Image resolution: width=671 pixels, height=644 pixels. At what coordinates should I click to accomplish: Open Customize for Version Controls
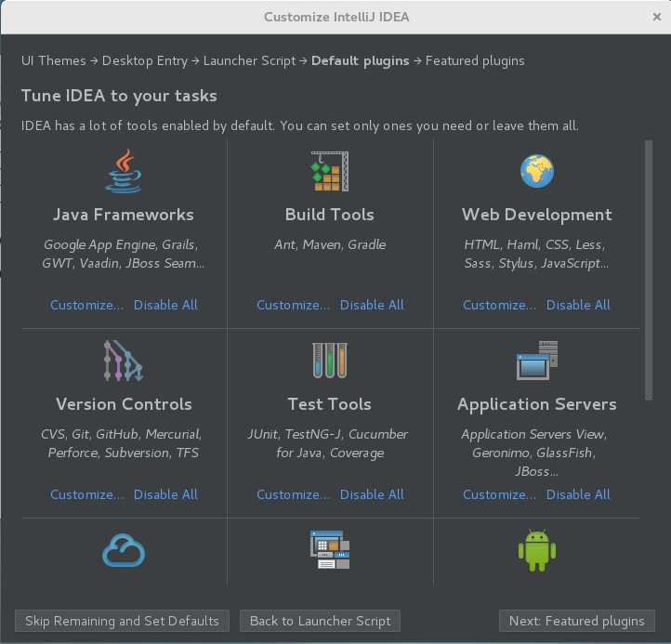tap(86, 494)
